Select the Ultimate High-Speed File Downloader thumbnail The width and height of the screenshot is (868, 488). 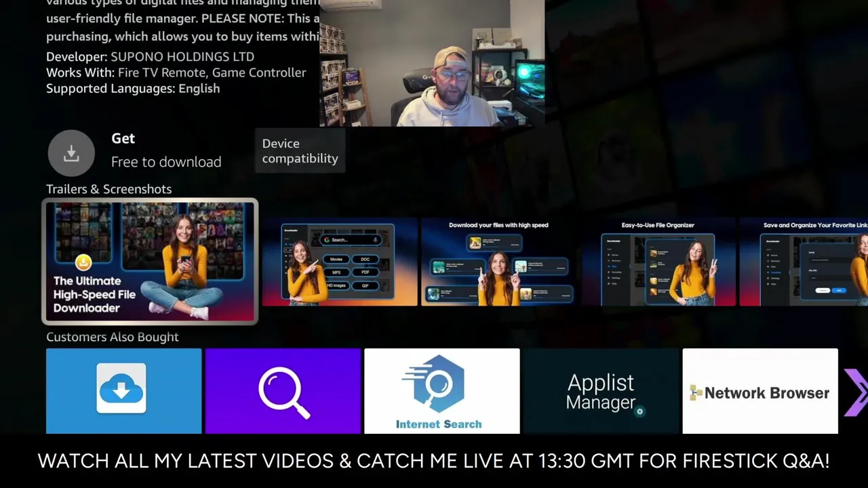tap(150, 262)
